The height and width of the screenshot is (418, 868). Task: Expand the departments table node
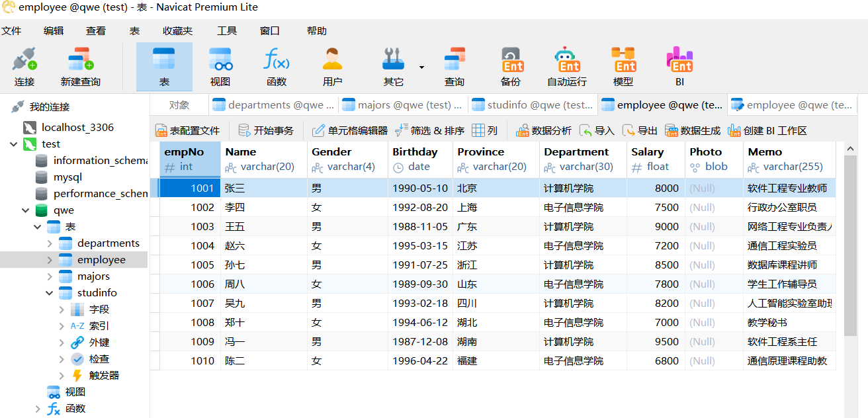[50, 243]
